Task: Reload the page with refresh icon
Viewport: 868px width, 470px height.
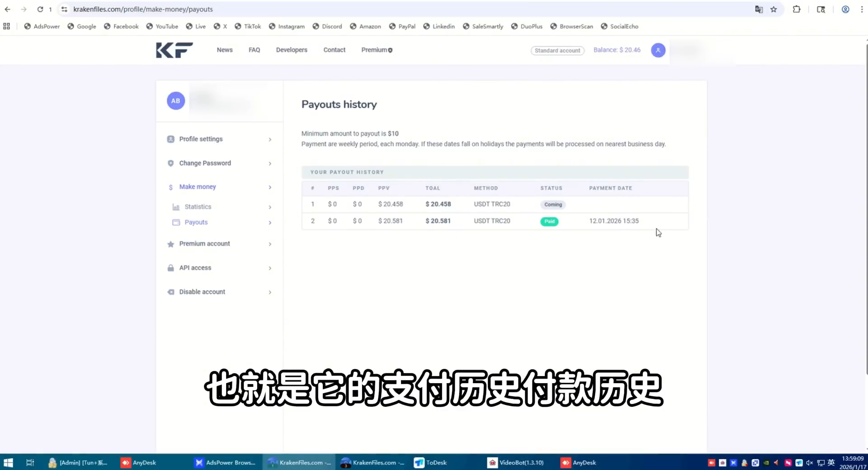Action: coord(40,9)
